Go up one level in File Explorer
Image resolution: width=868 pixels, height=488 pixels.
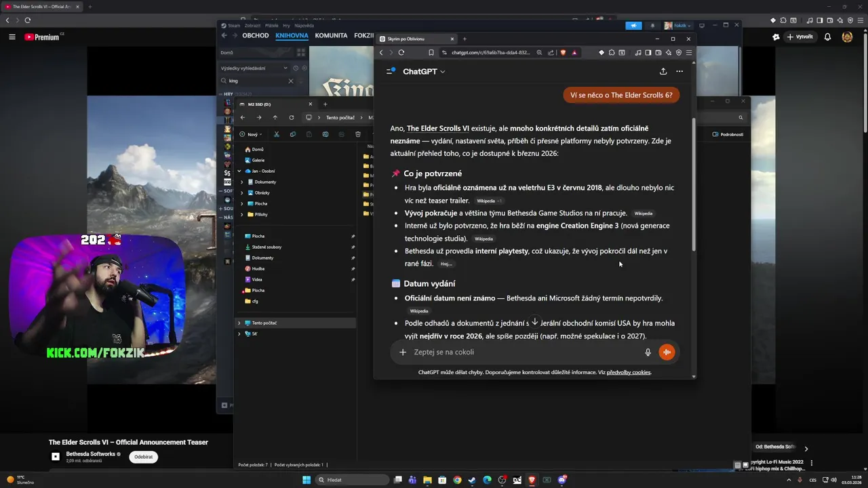click(275, 117)
